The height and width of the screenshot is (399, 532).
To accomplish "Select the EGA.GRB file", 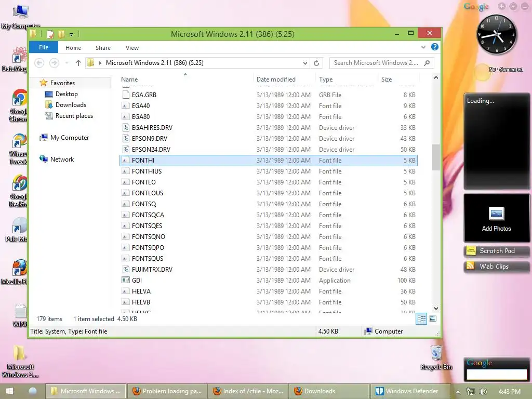I will 269,95.
